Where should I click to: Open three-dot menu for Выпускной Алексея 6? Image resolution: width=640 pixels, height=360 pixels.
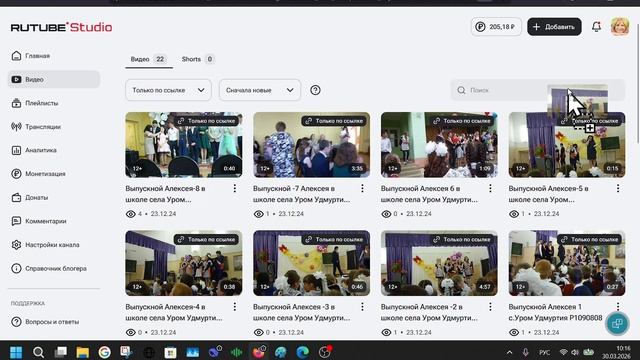coord(490,189)
